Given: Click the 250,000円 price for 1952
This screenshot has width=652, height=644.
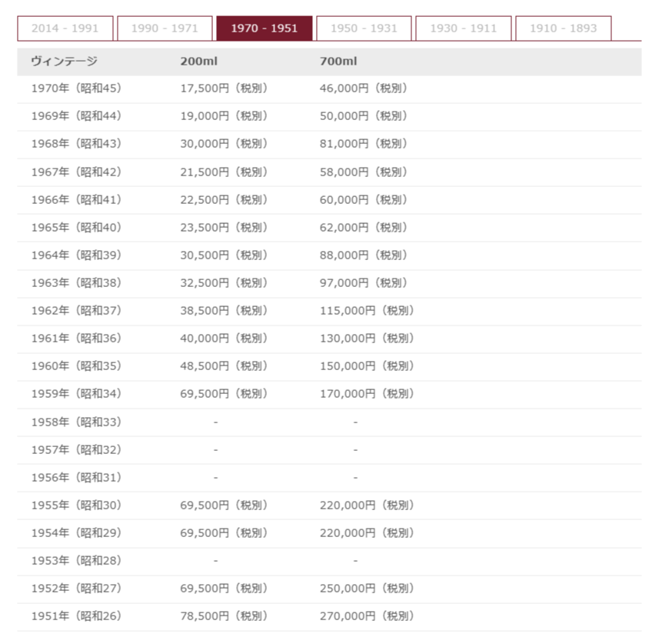Looking at the screenshot, I should (367, 588).
